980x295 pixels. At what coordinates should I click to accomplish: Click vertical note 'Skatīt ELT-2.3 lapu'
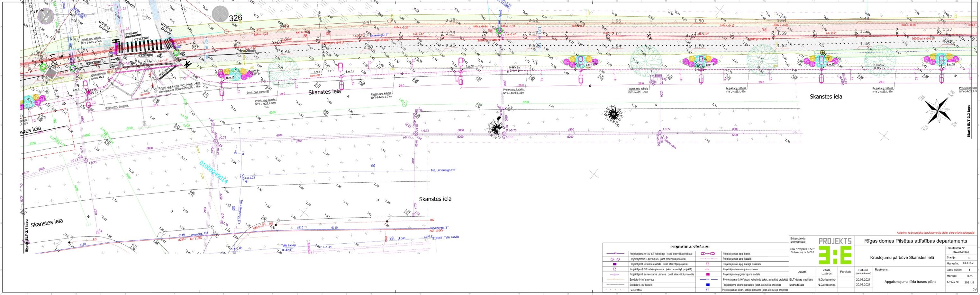coord(969,121)
